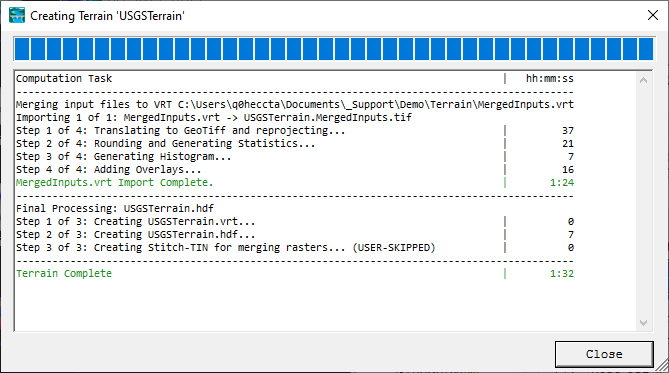The height and width of the screenshot is (373, 669).
Task: Click the 'hh:mm:ss' column header
Action: coord(550,79)
